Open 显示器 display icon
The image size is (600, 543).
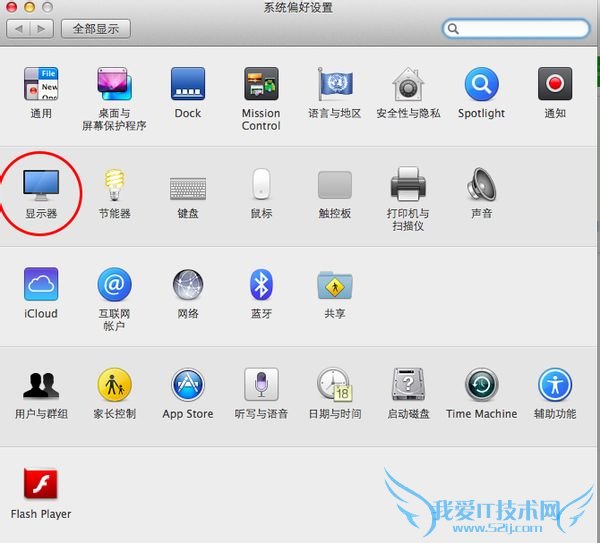tap(41, 185)
